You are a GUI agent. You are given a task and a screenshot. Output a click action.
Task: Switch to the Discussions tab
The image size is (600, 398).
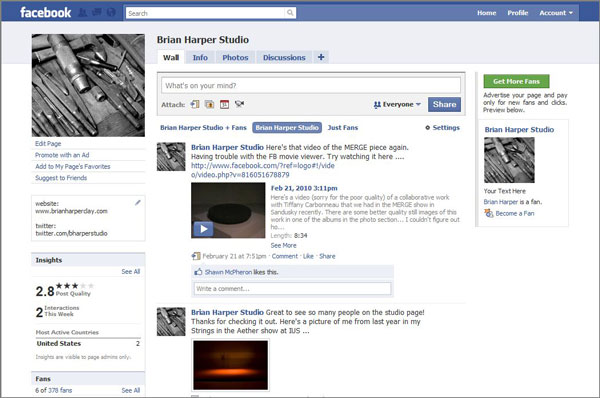click(284, 57)
